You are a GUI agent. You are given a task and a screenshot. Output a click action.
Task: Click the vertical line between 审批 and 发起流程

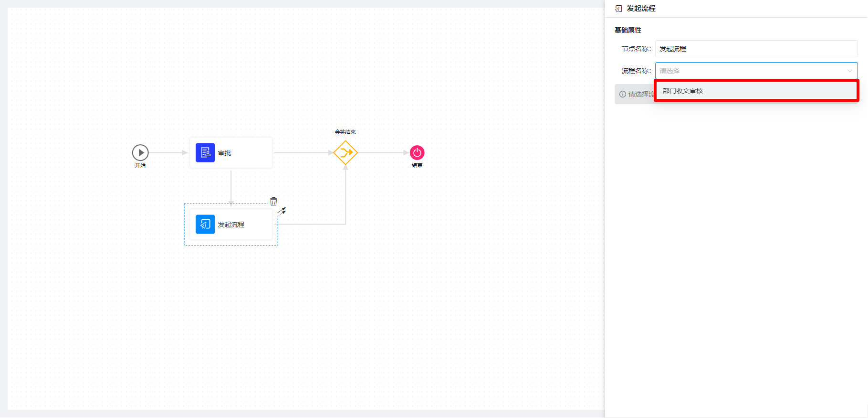click(x=231, y=186)
